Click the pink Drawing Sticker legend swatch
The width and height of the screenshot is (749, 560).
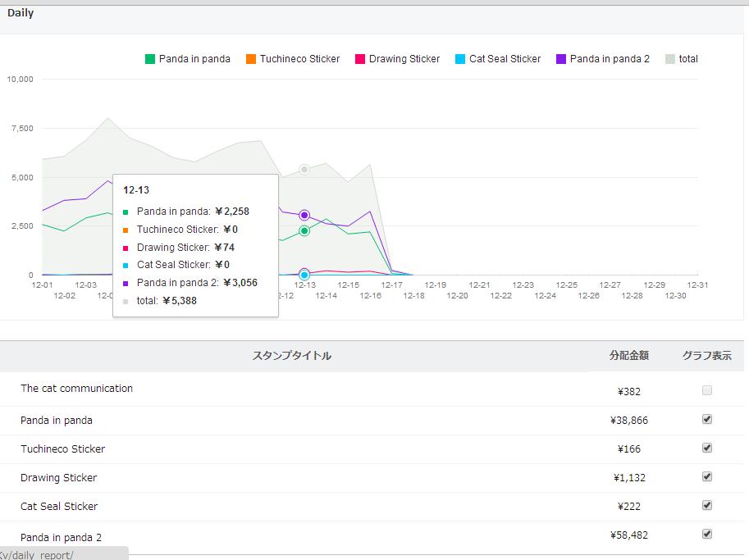(360, 59)
